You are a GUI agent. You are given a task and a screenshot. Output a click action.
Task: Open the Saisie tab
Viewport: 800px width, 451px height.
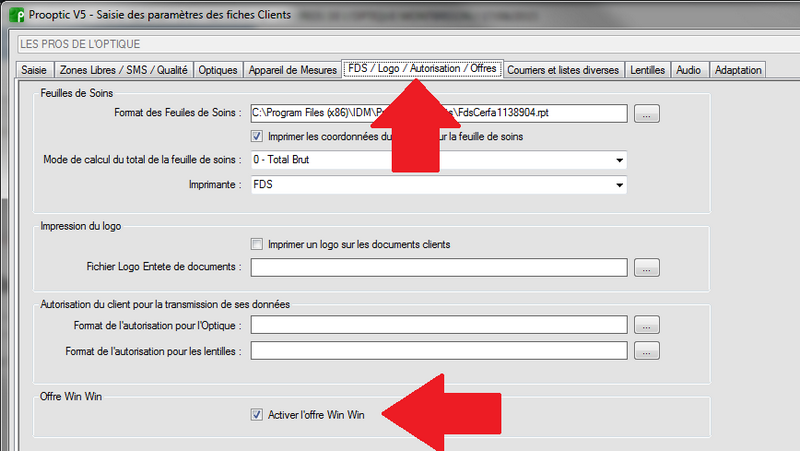[34, 70]
